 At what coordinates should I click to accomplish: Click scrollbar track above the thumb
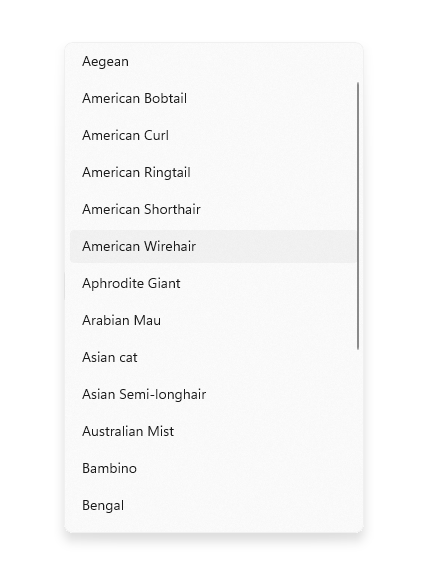point(358,64)
